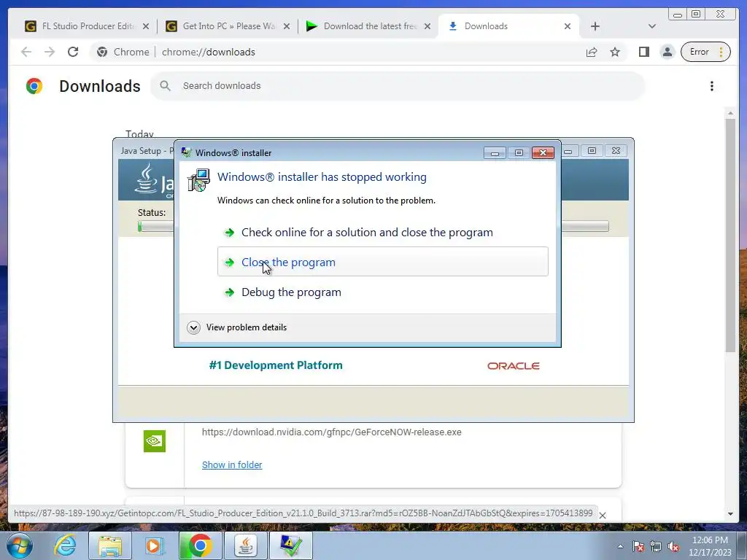Share this page icon
Screen dimensions: 747x560
592,52
